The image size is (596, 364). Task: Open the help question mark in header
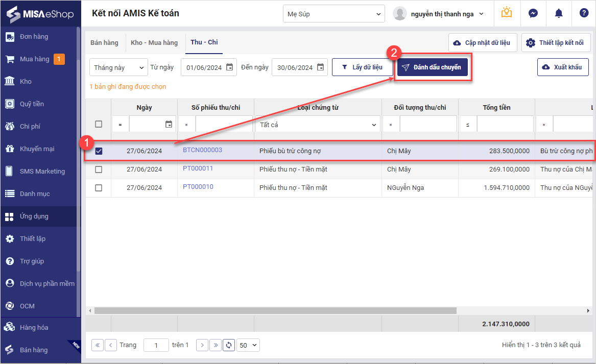(584, 13)
